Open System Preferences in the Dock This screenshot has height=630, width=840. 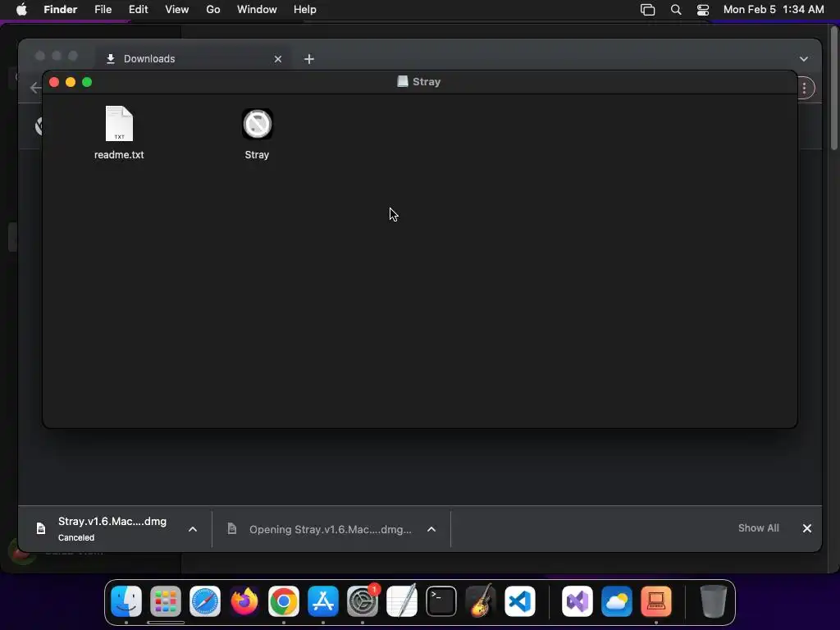[x=363, y=601]
